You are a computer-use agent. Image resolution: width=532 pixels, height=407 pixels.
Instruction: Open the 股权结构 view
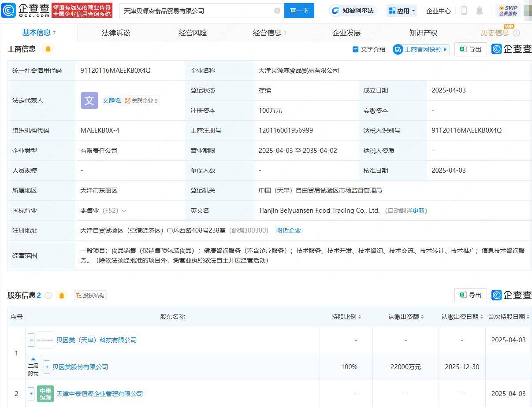pos(90,296)
